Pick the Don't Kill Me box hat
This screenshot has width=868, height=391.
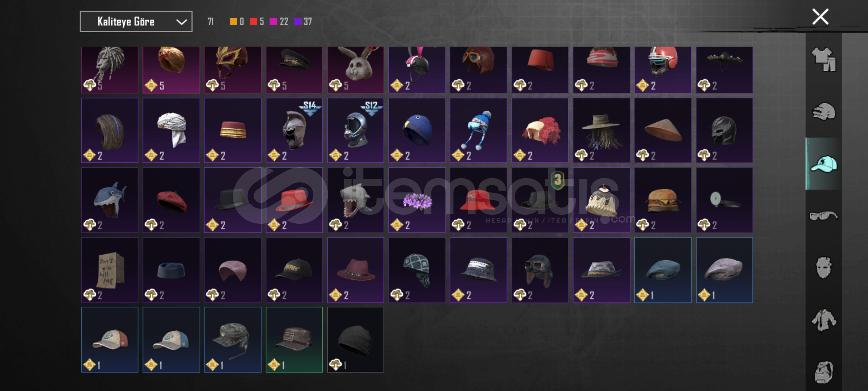[x=110, y=270]
